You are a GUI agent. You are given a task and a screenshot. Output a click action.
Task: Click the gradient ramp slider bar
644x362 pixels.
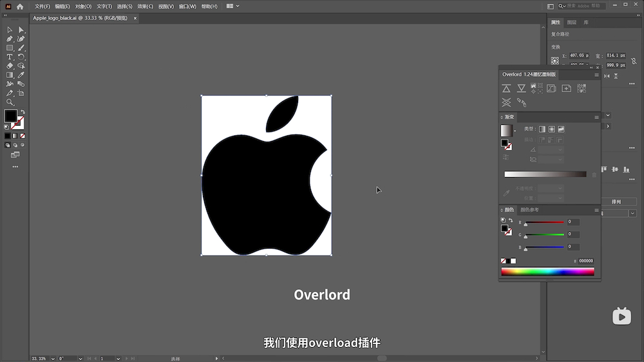pos(545,174)
